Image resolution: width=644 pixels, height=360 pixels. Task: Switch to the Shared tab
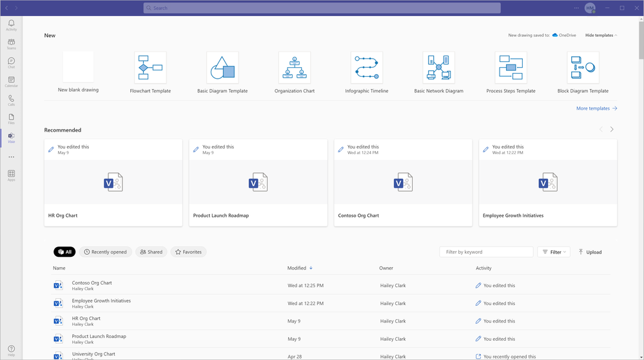151,252
